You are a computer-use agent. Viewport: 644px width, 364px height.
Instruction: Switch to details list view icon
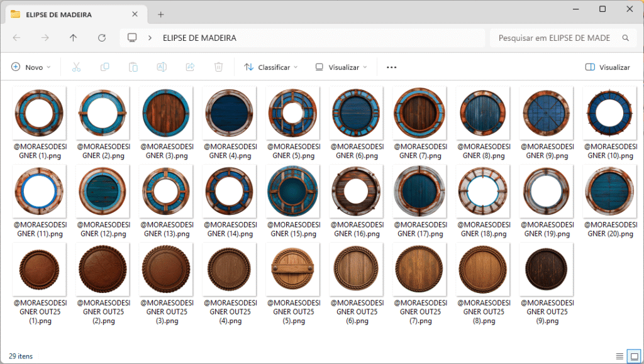click(x=619, y=356)
